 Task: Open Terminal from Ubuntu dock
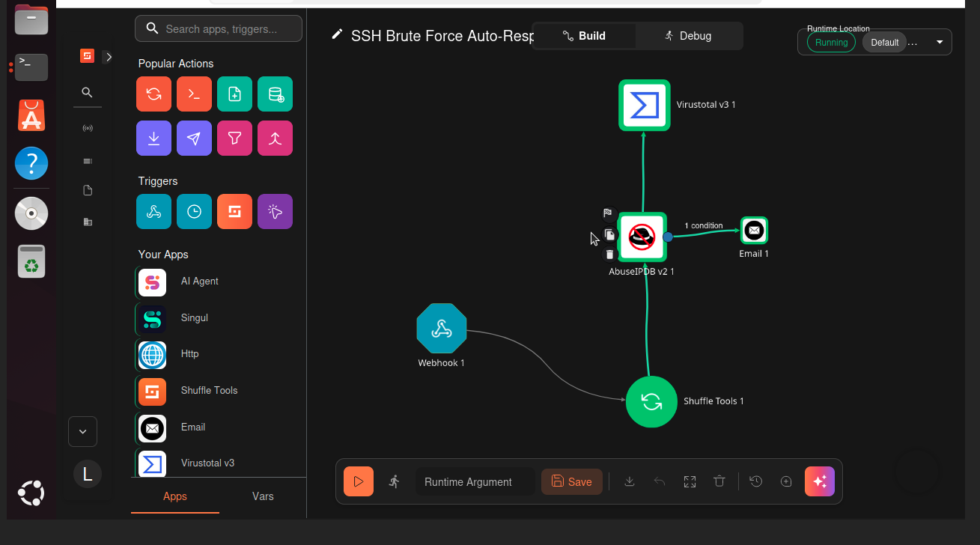pos(31,67)
